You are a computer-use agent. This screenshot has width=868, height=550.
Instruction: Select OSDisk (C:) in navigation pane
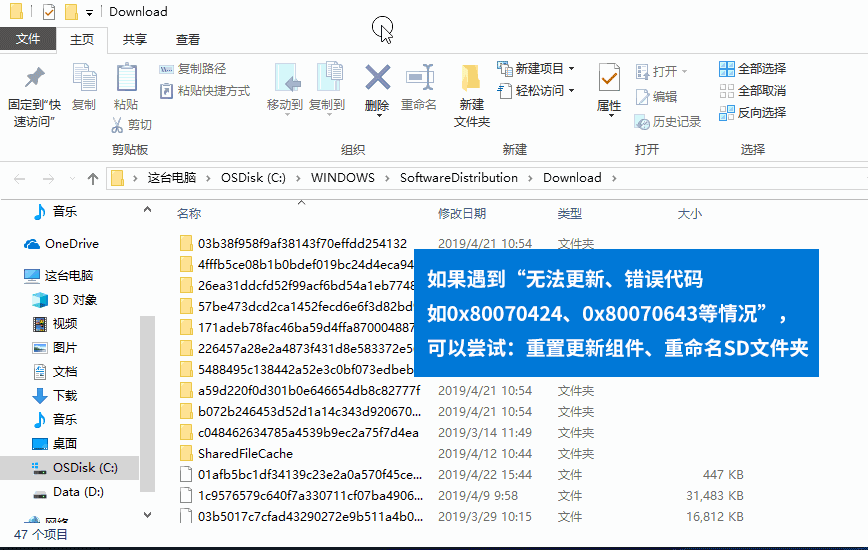(84, 467)
